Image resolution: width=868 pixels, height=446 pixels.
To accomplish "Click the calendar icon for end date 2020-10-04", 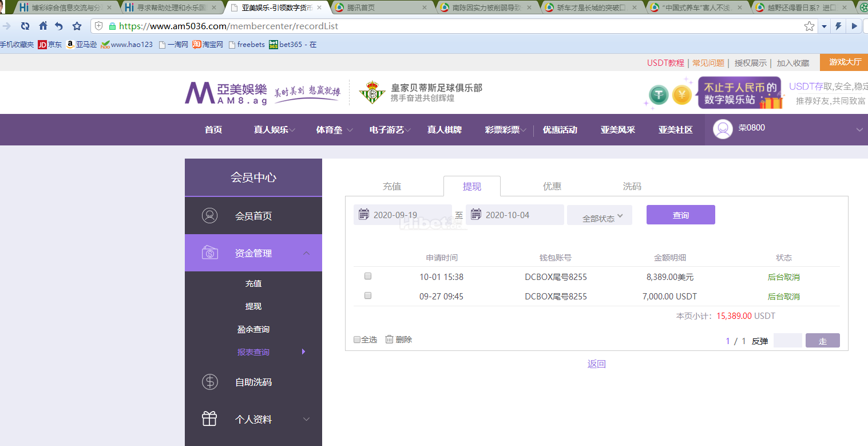I will pos(475,215).
